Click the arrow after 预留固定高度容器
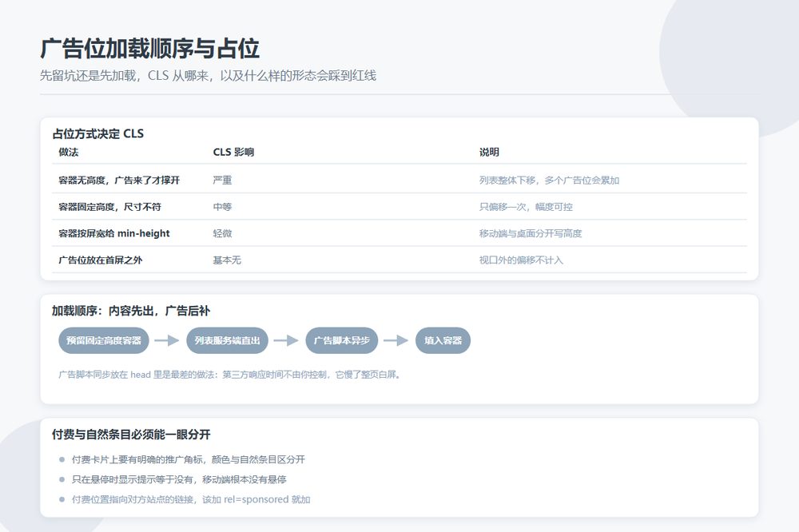The width and height of the screenshot is (799, 532). pos(167,340)
